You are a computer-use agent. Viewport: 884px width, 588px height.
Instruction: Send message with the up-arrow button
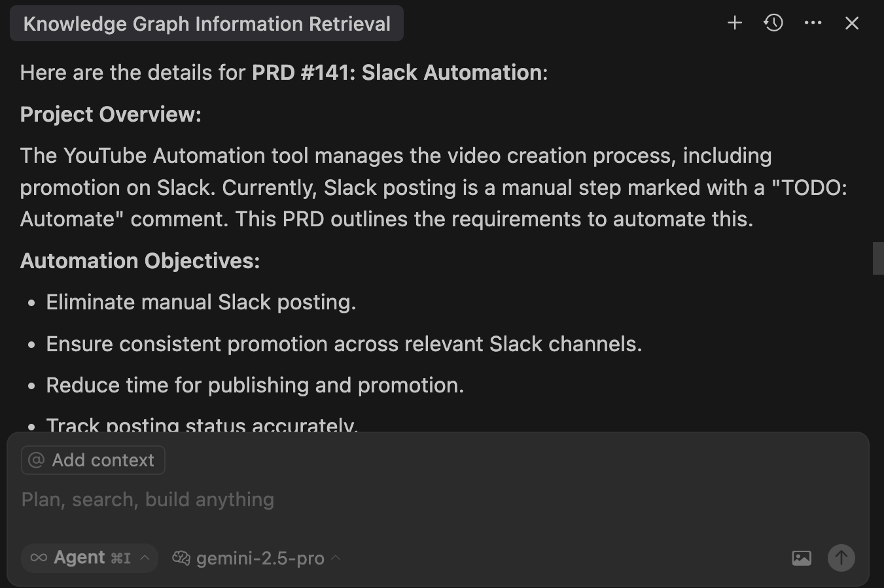(x=841, y=558)
